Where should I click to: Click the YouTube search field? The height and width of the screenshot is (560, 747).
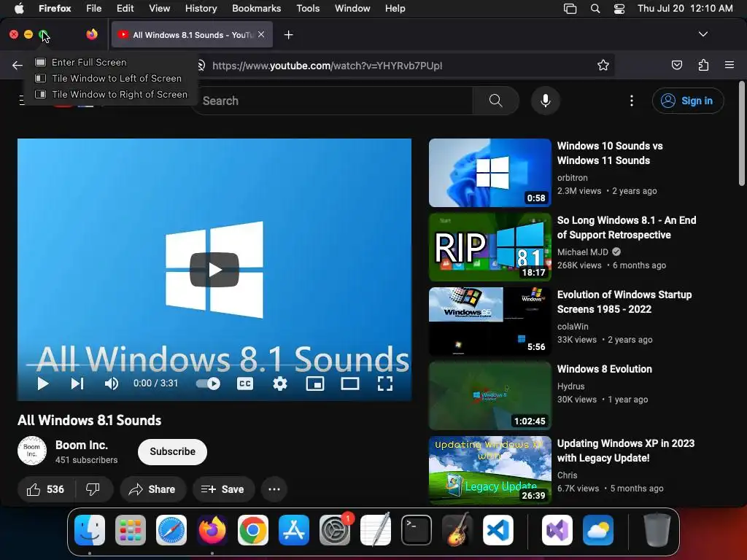click(333, 101)
